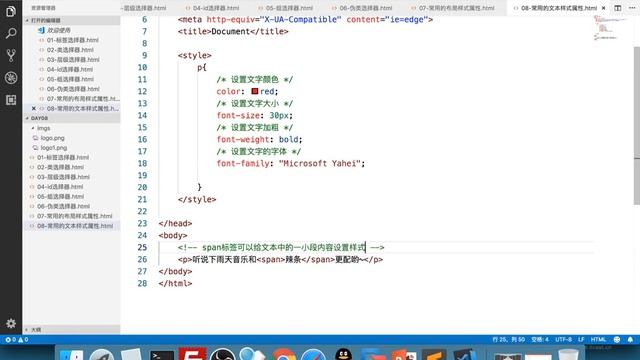Click the errors and warnings status indicator
The height and width of the screenshot is (360, 640).
coord(17,340)
